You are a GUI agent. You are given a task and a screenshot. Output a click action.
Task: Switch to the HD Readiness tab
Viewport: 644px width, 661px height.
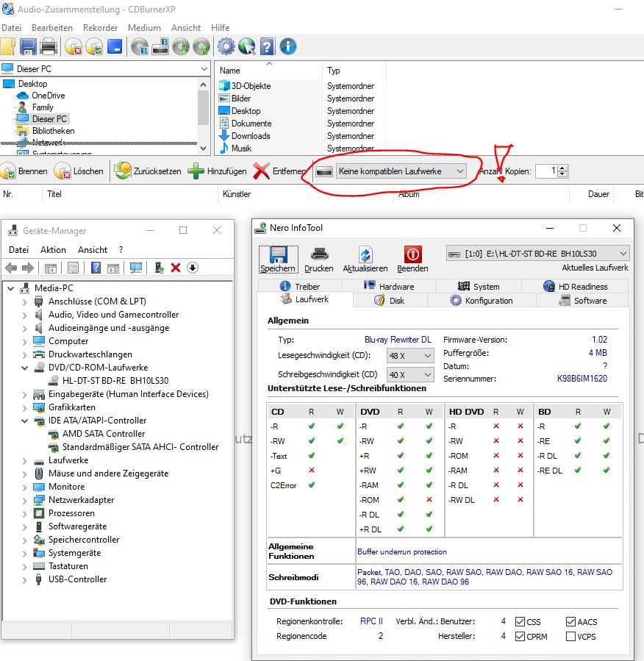(x=576, y=286)
